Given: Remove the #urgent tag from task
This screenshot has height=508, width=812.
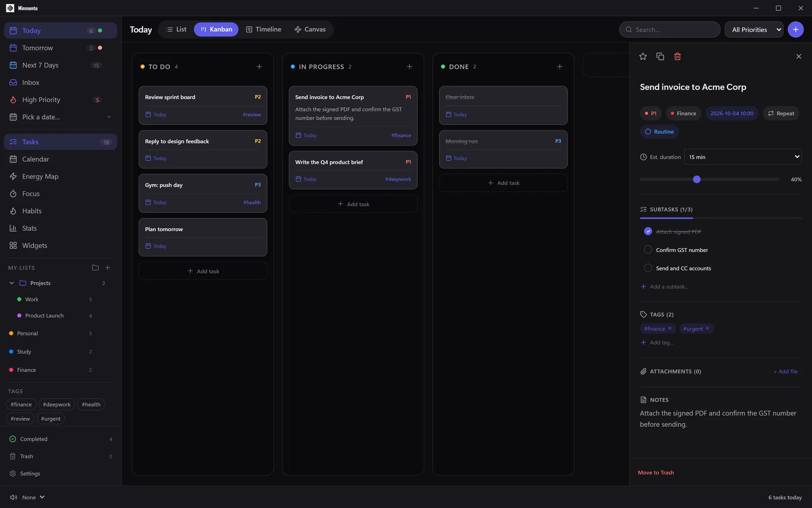Looking at the screenshot, I should tap(708, 328).
